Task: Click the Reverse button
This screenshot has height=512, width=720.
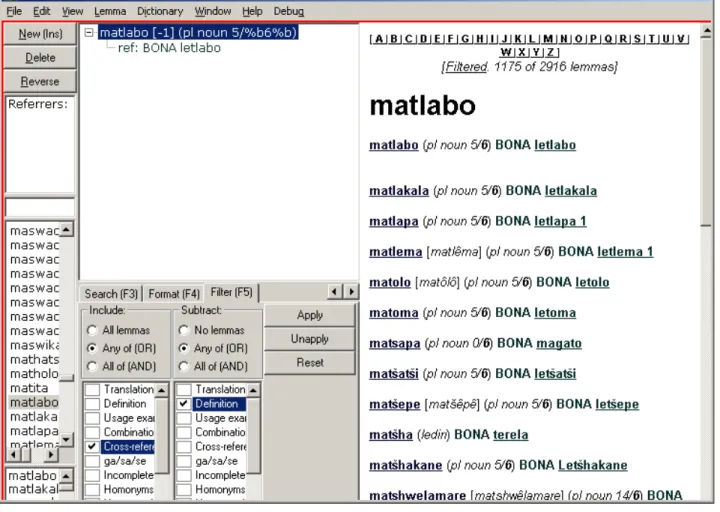Action: click(x=40, y=82)
